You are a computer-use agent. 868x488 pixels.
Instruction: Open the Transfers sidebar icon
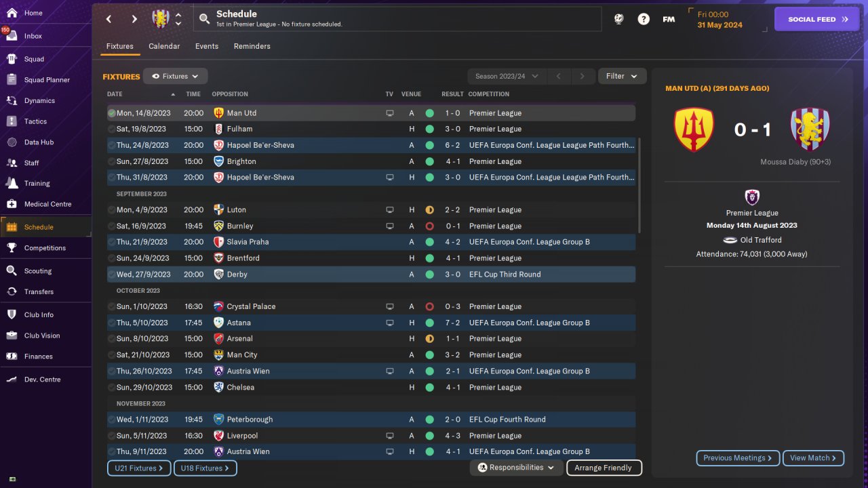(12, 291)
